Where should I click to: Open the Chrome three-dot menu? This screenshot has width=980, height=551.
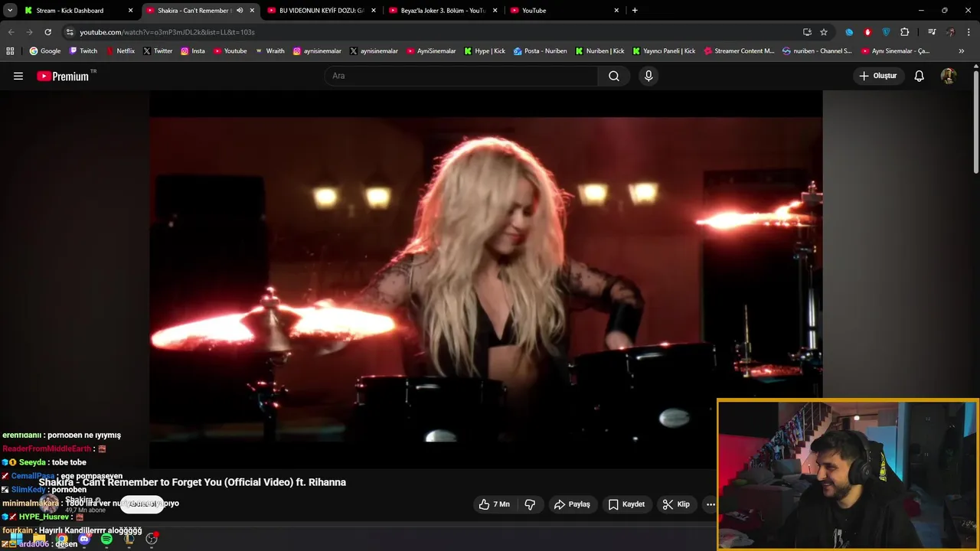969,32
